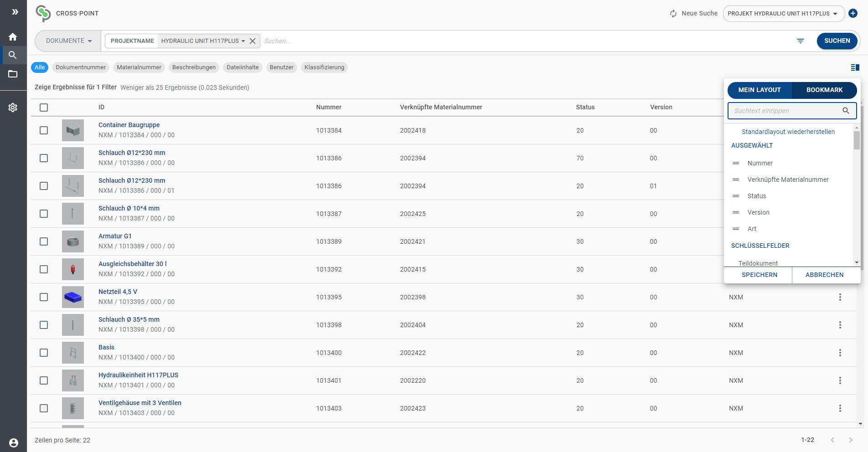Add a new project with plus icon
The image size is (868, 452).
(x=853, y=13)
